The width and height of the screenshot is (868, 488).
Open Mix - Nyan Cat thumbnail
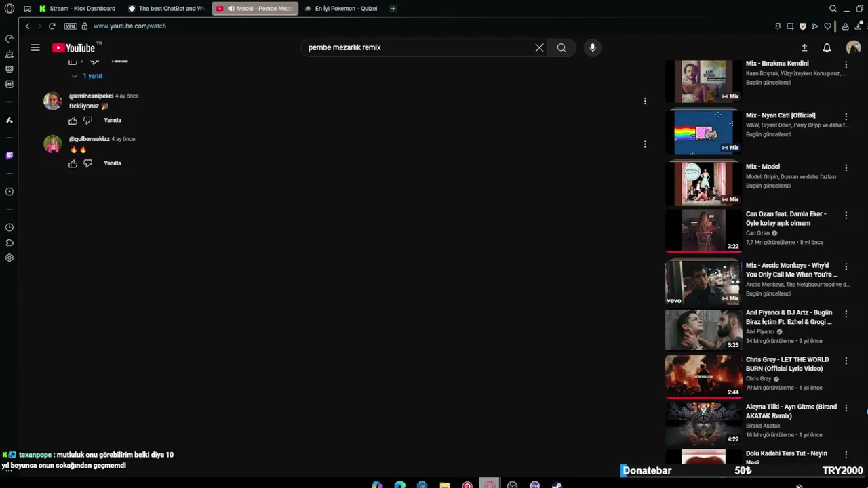pos(703,132)
